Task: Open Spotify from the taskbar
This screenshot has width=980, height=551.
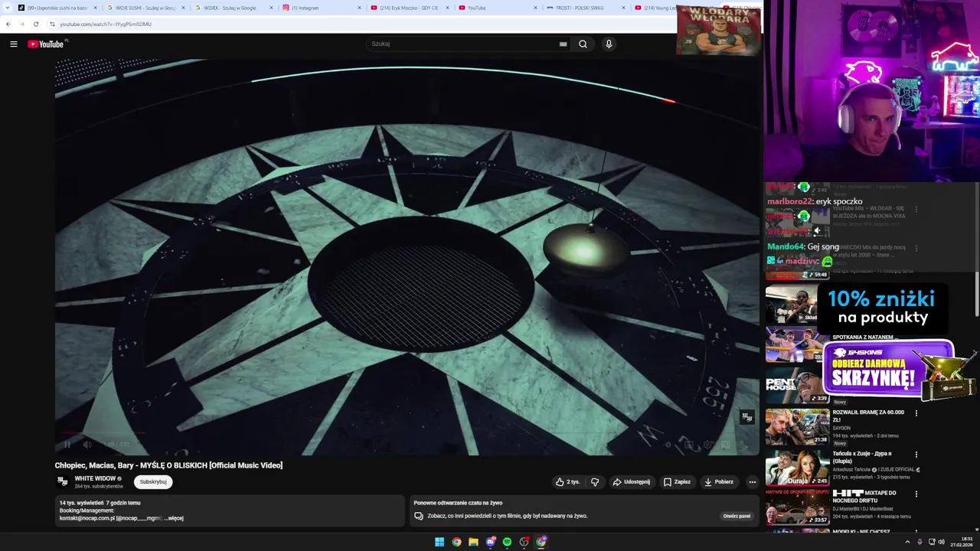Action: (507, 542)
